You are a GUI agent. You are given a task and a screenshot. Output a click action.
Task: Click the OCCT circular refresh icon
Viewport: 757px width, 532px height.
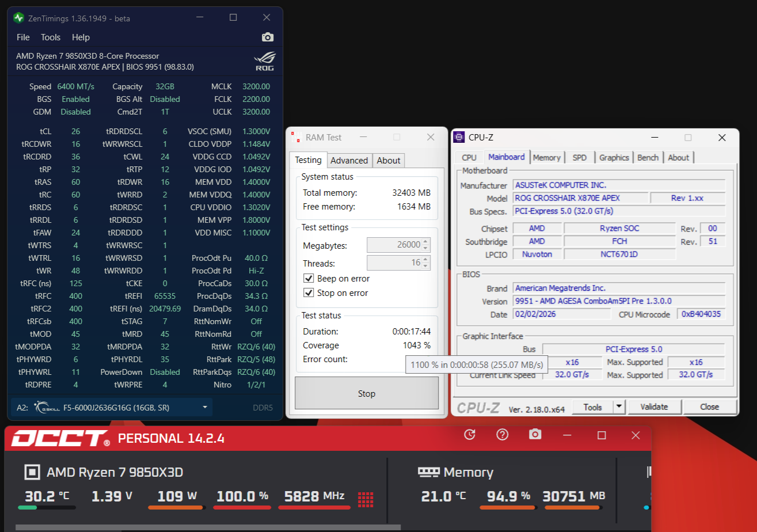(470, 435)
